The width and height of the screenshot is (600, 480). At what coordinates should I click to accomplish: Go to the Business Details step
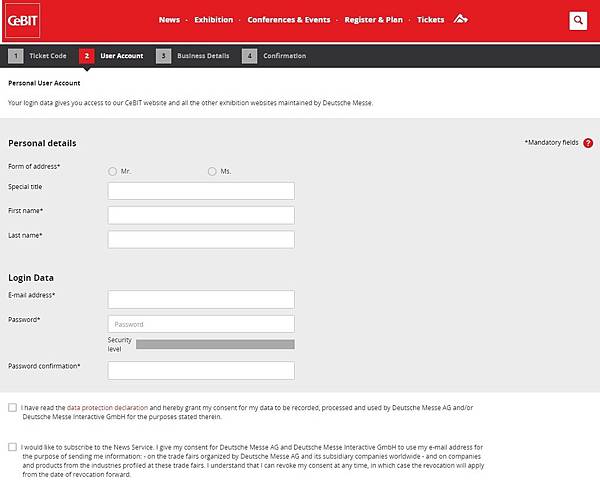(203, 56)
